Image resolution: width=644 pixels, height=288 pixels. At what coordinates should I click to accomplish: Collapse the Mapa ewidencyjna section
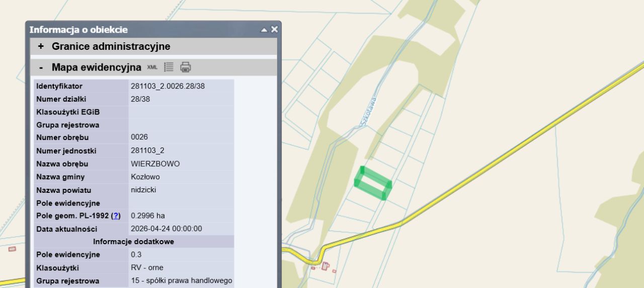(x=41, y=67)
